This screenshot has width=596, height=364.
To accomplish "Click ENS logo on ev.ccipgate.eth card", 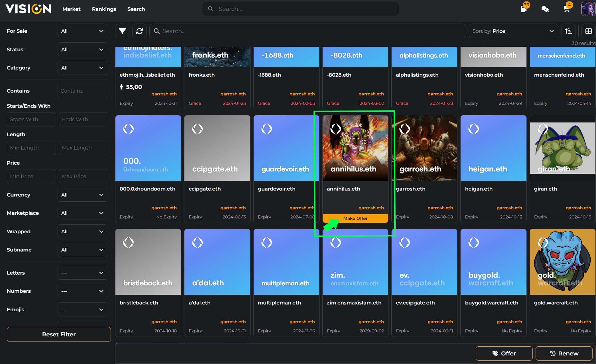I will point(404,243).
